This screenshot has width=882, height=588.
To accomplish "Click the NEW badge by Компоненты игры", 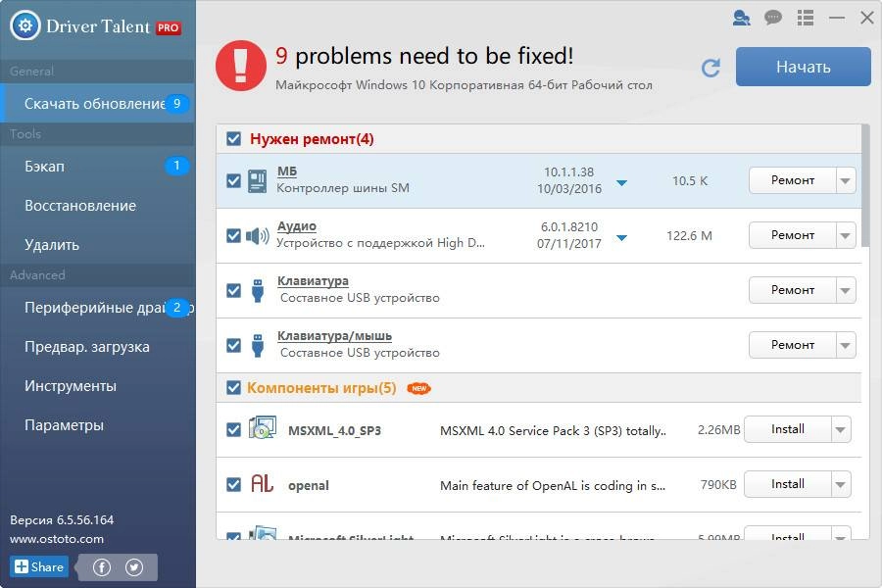I will pyautogui.click(x=419, y=388).
